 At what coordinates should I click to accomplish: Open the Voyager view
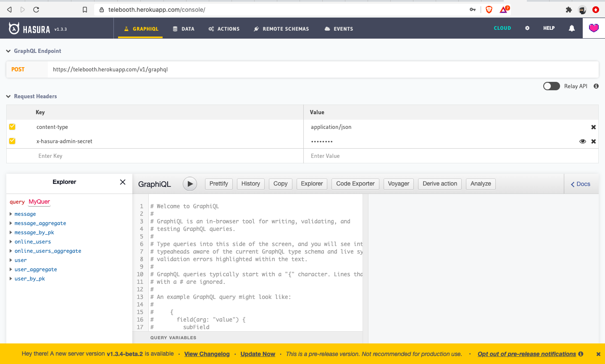399,184
